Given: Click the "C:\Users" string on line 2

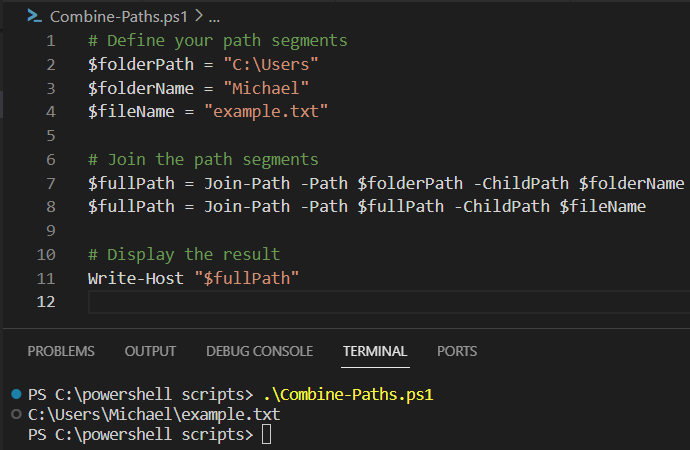Looking at the screenshot, I should [271, 65].
